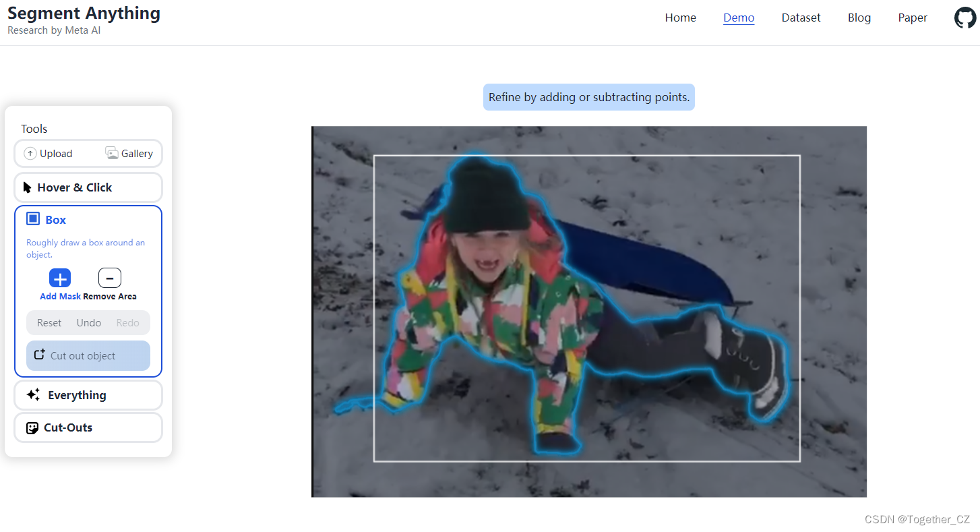Image resolution: width=980 pixels, height=532 pixels.
Task: Click the Tools panel heading
Action: pos(34,129)
